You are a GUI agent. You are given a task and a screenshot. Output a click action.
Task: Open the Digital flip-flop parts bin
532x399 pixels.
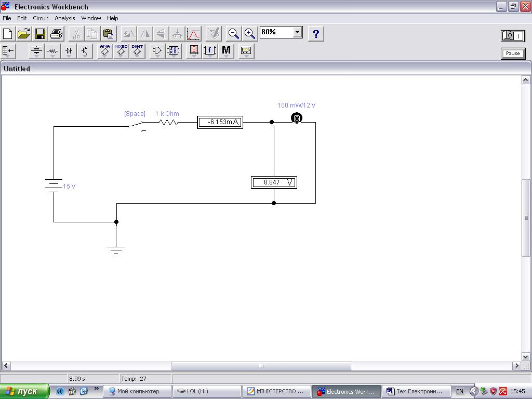coord(174,51)
